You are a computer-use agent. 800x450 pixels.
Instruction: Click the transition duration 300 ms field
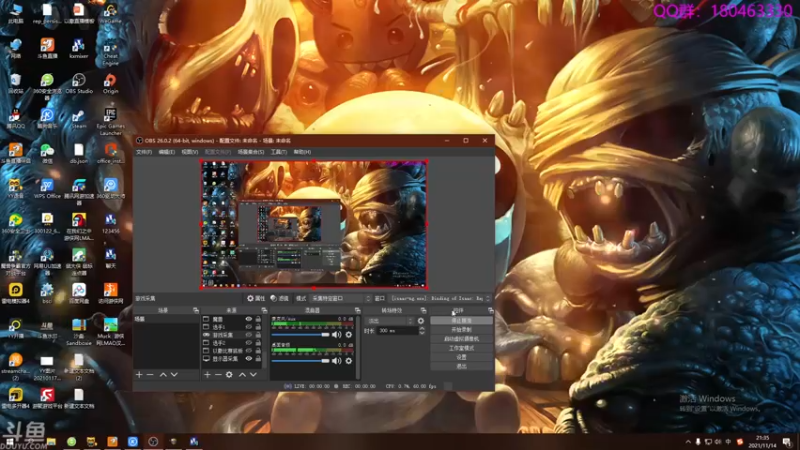pos(397,331)
